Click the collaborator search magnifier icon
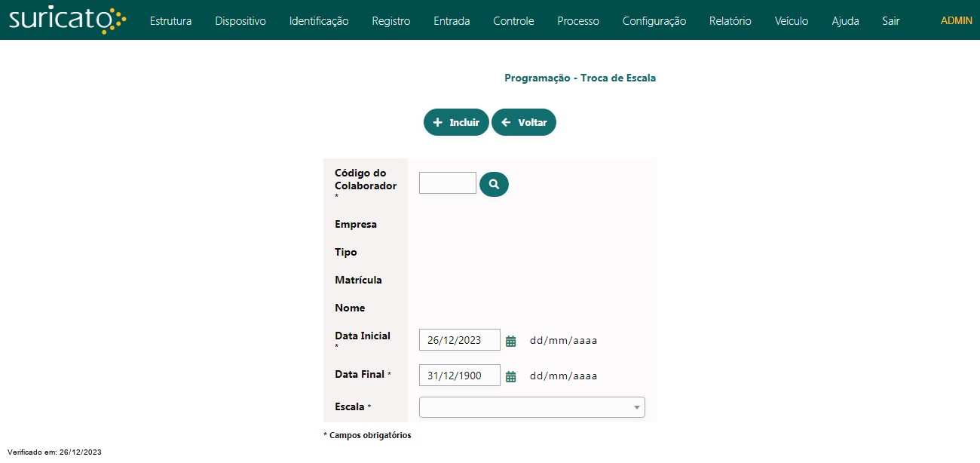 pyautogui.click(x=494, y=184)
